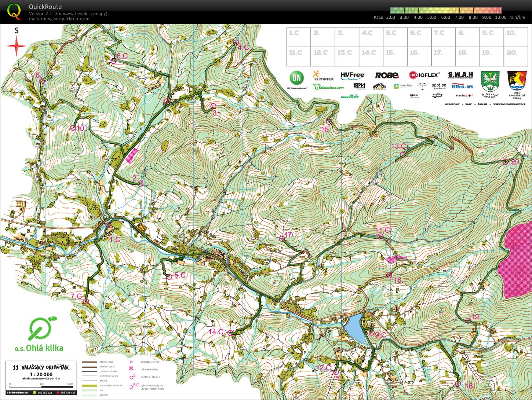Click the Prostřední Bečva horse crest
Image resolution: width=532 pixels, height=400 pixels.
click(517, 82)
